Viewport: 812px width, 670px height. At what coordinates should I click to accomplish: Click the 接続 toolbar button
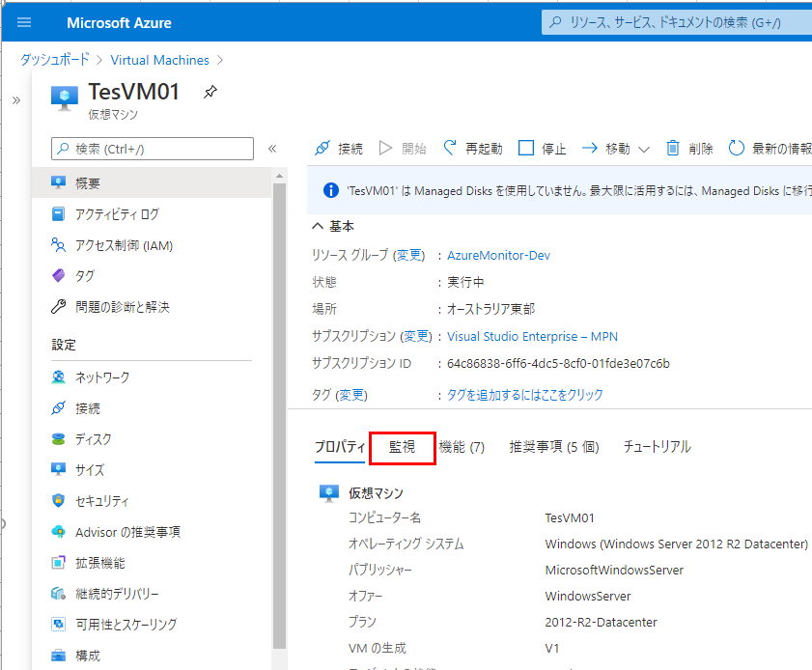339,149
